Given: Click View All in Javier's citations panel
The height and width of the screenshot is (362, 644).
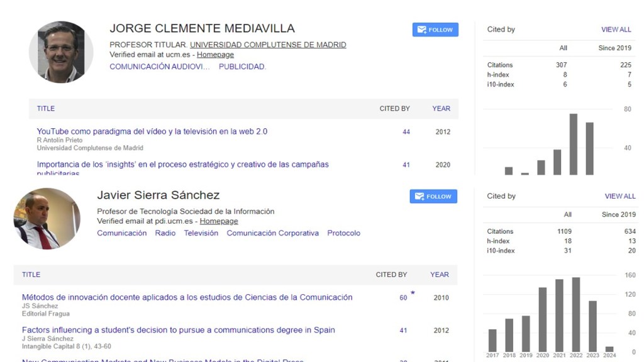Looking at the screenshot, I should (x=620, y=196).
